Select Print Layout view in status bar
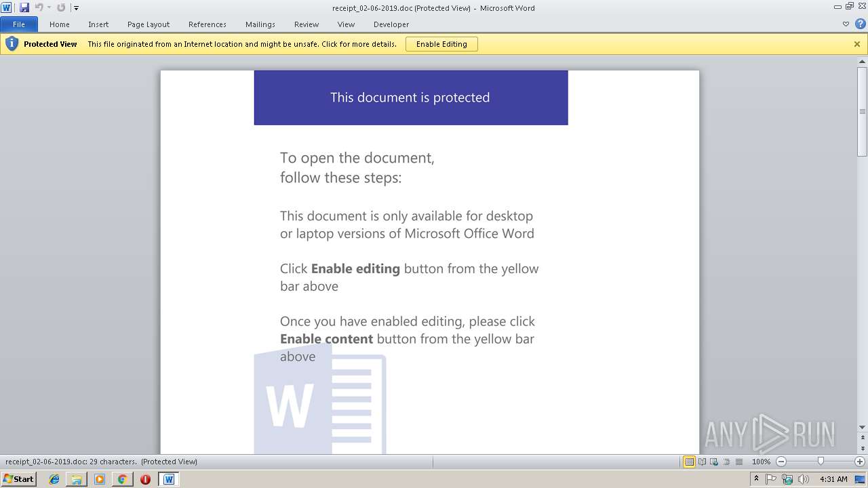The image size is (868, 488). click(x=690, y=462)
